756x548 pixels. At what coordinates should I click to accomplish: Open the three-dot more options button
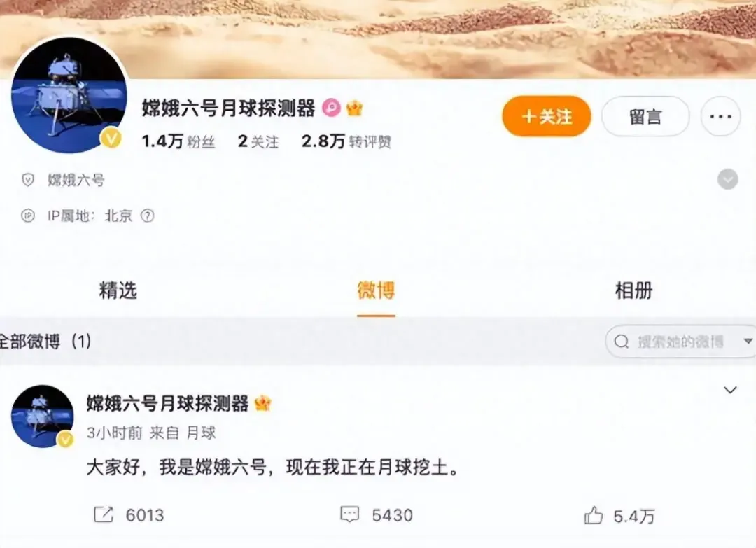pyautogui.click(x=720, y=116)
